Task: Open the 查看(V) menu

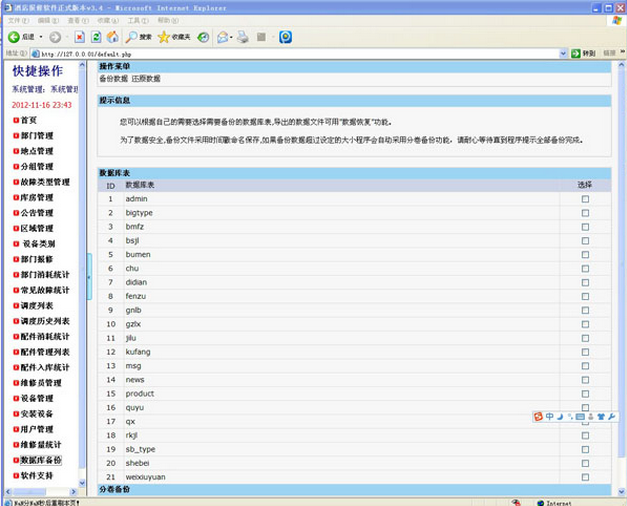Action: tap(78, 20)
